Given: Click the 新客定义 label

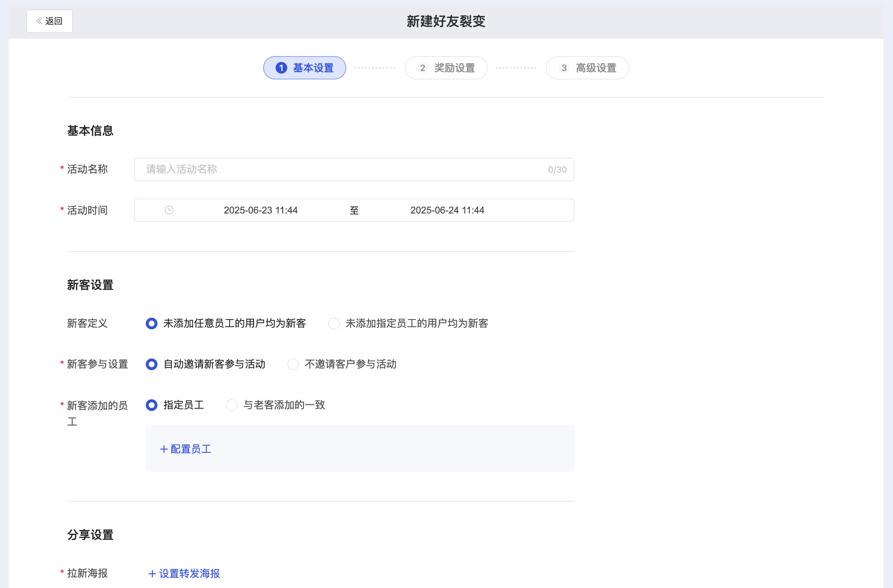Looking at the screenshot, I should (x=87, y=323).
